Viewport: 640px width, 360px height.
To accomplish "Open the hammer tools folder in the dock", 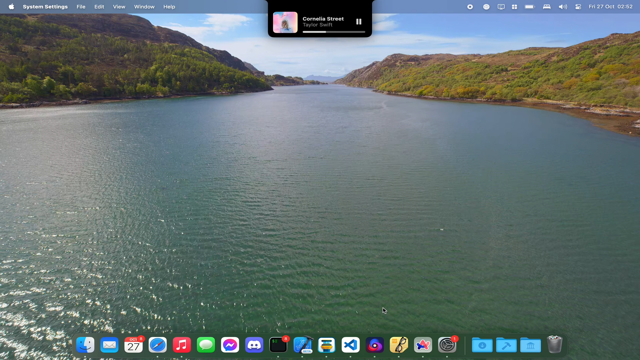I will (x=506, y=345).
